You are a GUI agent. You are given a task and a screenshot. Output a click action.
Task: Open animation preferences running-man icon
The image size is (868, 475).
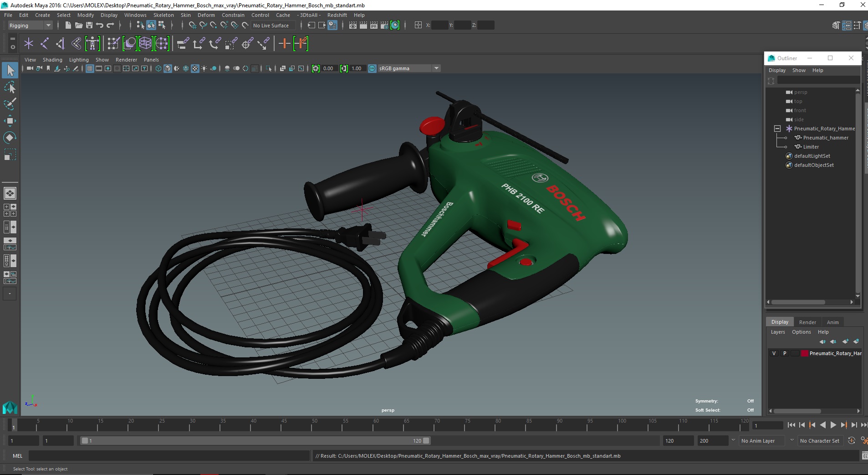(864, 441)
